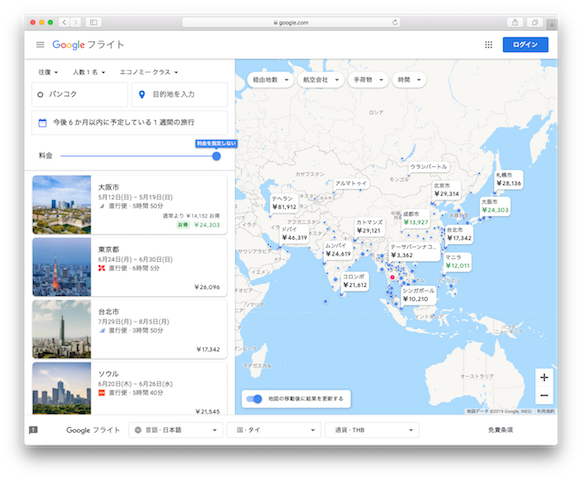
Task: Open the ソウル destination card
Action: pos(130,388)
